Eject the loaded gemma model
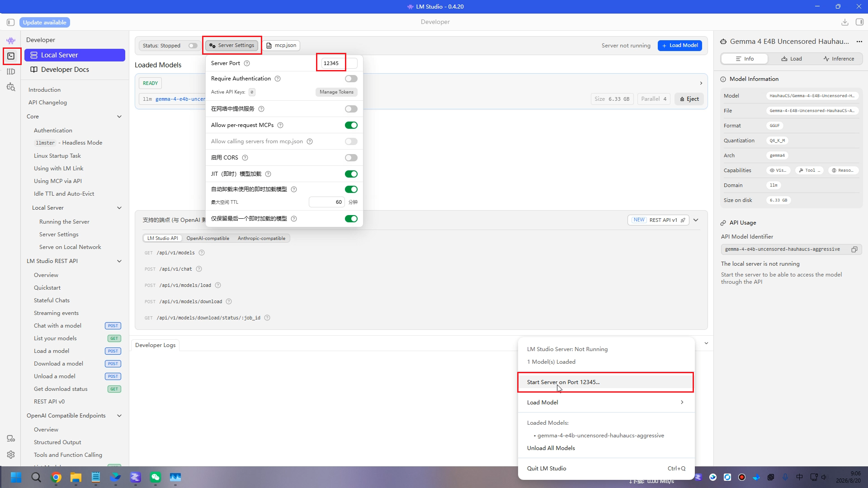This screenshot has height=488, width=868. pyautogui.click(x=689, y=99)
